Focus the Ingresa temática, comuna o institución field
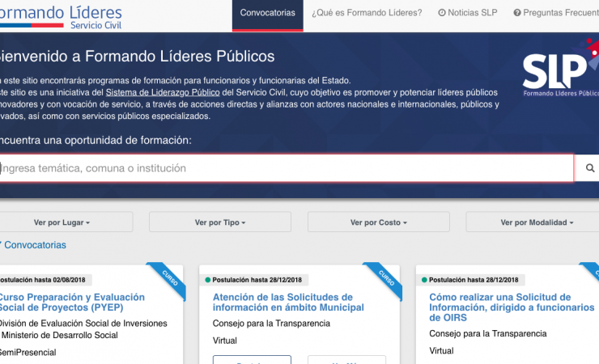The height and width of the screenshot is (364, 599). tap(287, 168)
